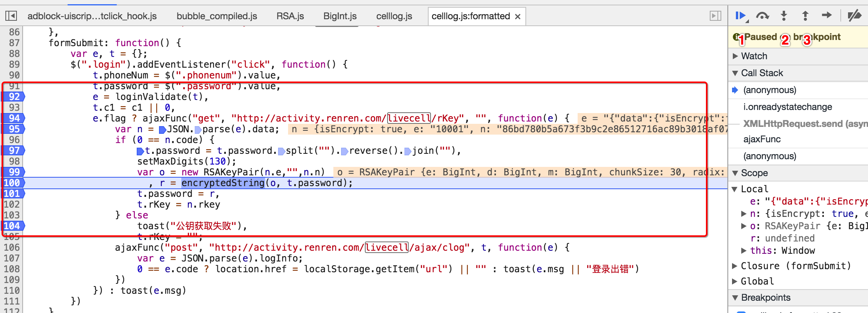Switch to the RSA.js tab
The height and width of the screenshot is (313, 868).
tap(290, 16)
